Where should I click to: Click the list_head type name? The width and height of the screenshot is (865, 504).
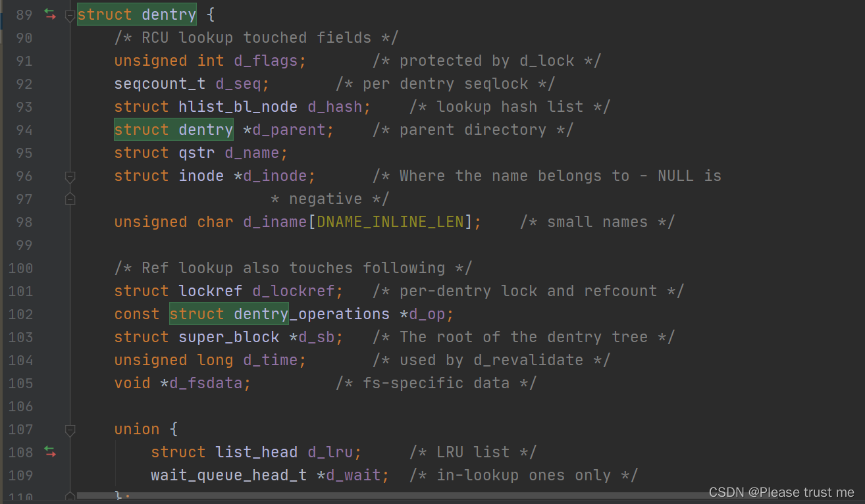(257, 452)
